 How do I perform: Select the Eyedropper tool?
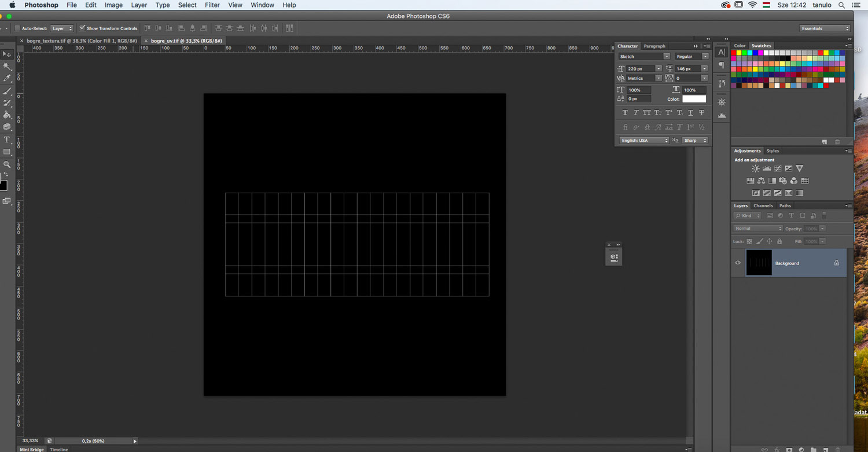coord(7,79)
